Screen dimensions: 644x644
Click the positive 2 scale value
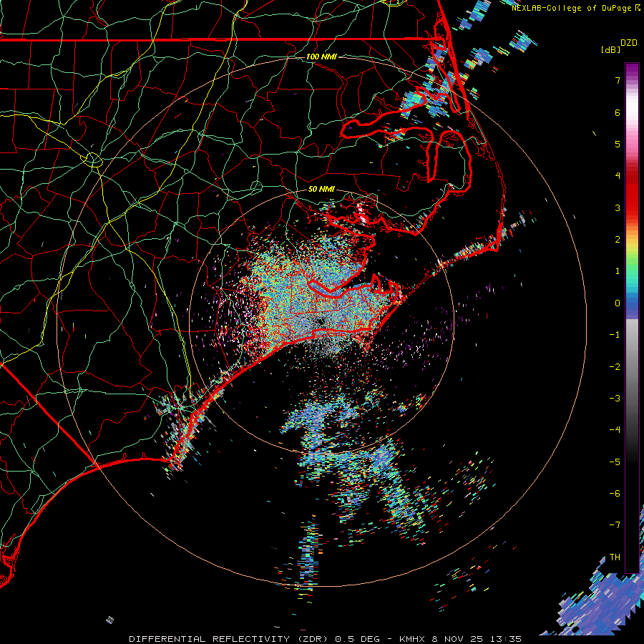pyautogui.click(x=618, y=240)
